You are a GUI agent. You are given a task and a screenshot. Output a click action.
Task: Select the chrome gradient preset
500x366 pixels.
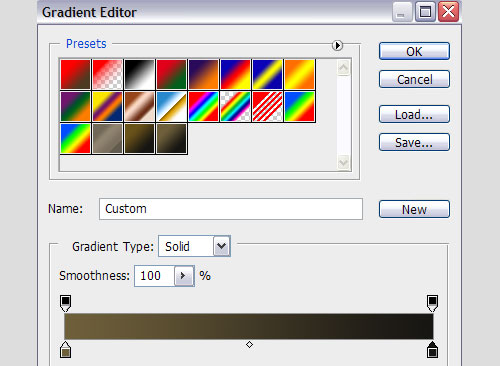pyautogui.click(x=171, y=106)
